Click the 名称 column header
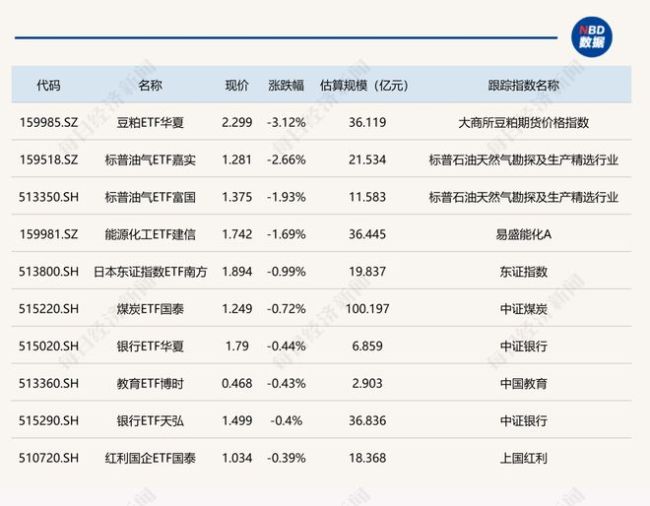The image size is (650, 506). (x=150, y=85)
